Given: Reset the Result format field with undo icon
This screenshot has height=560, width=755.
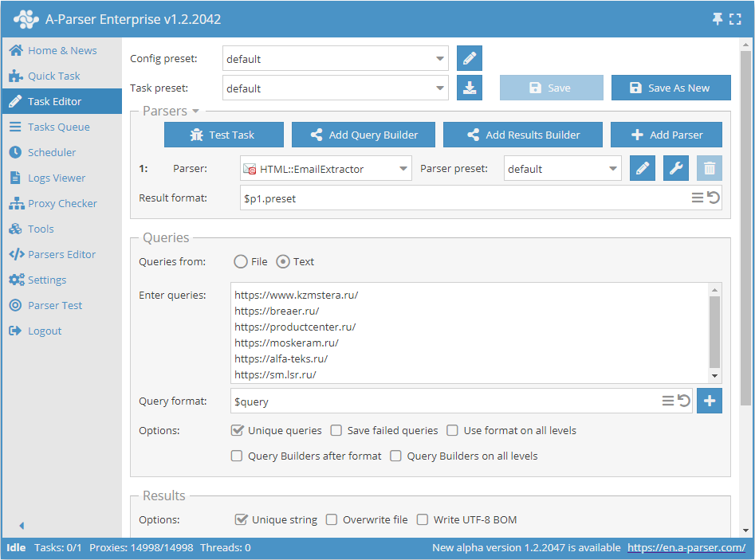Looking at the screenshot, I should [x=714, y=198].
